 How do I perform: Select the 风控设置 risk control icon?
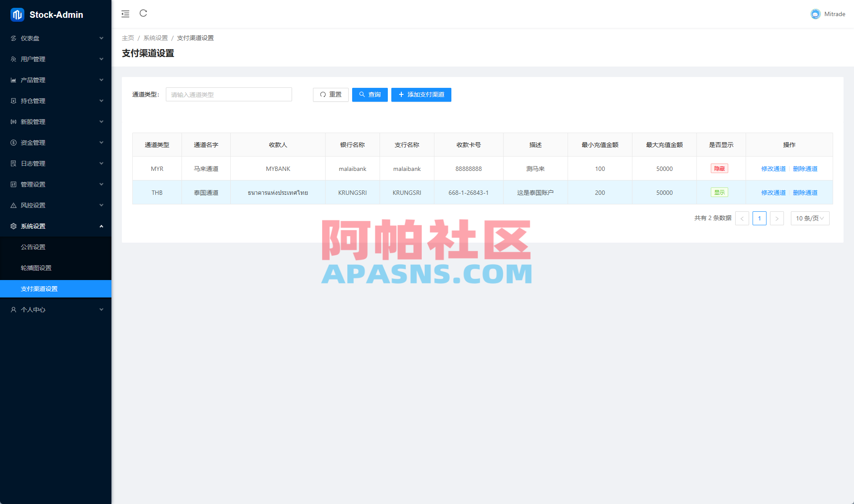[13, 205]
